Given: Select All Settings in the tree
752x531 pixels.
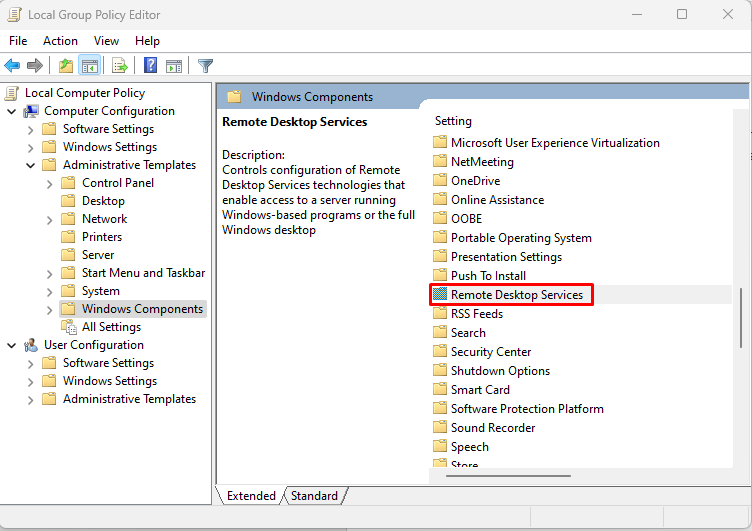Looking at the screenshot, I should pyautogui.click(x=111, y=327).
